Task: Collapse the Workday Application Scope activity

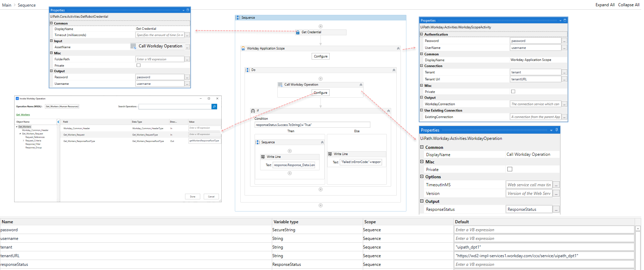Action: pyautogui.click(x=398, y=48)
